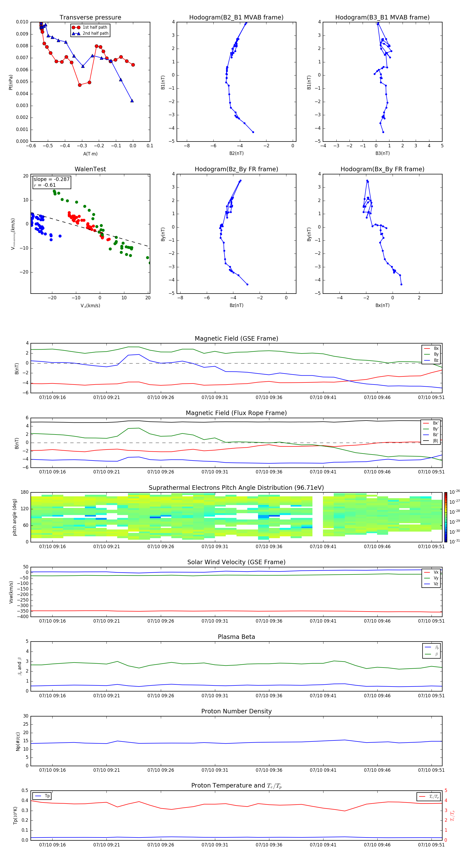
Task: Click the 'By' entry in GSE legend
Action: [431, 354]
